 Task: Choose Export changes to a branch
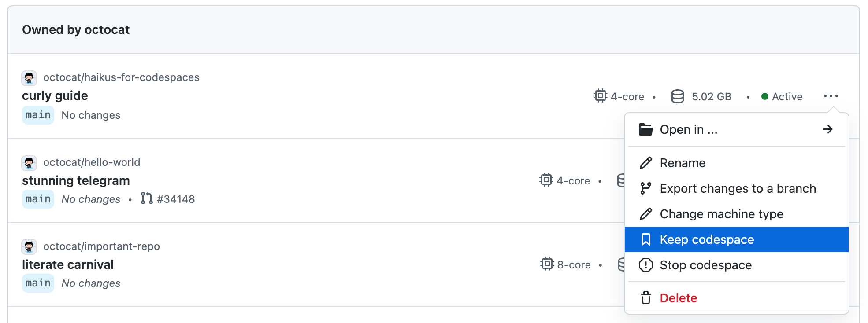(738, 188)
